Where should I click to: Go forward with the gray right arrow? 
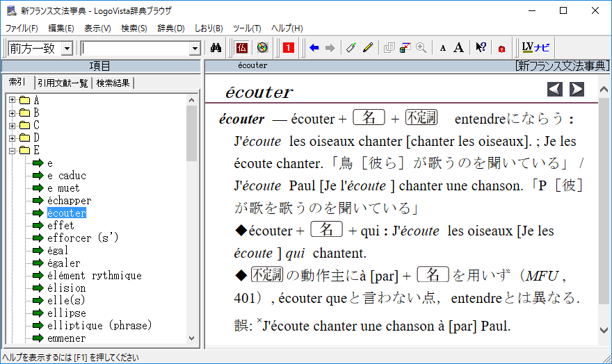pyautogui.click(x=330, y=48)
